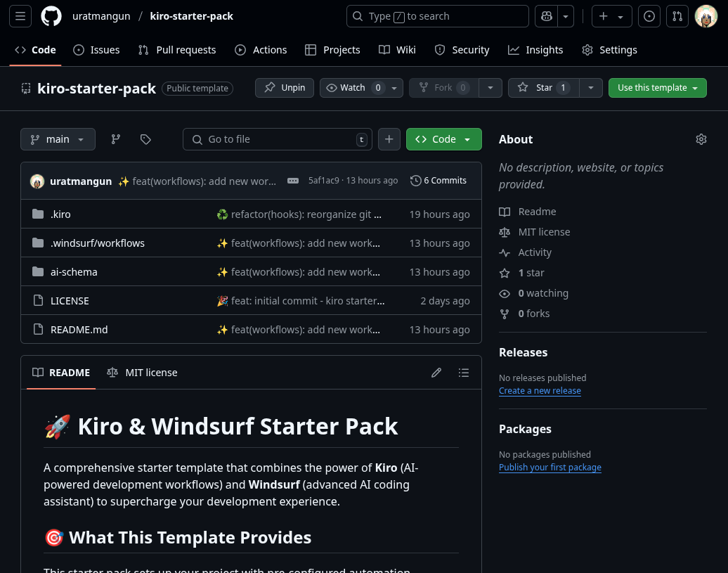Image resolution: width=728 pixels, height=573 pixels.
Task: Click the Go to file search field
Action: [278, 139]
